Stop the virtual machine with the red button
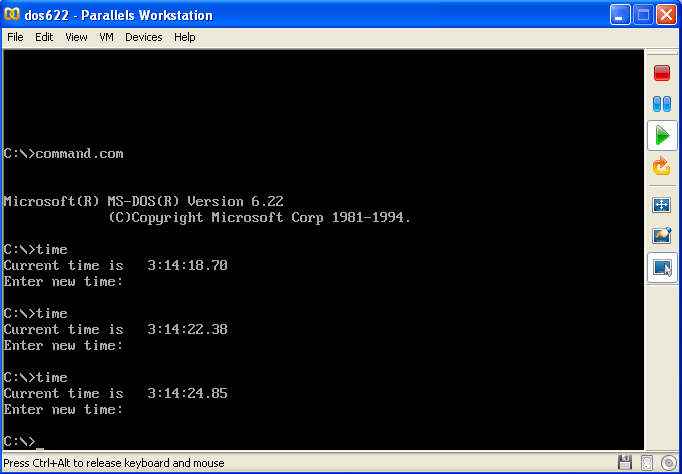This screenshot has height=474, width=682. [662, 73]
